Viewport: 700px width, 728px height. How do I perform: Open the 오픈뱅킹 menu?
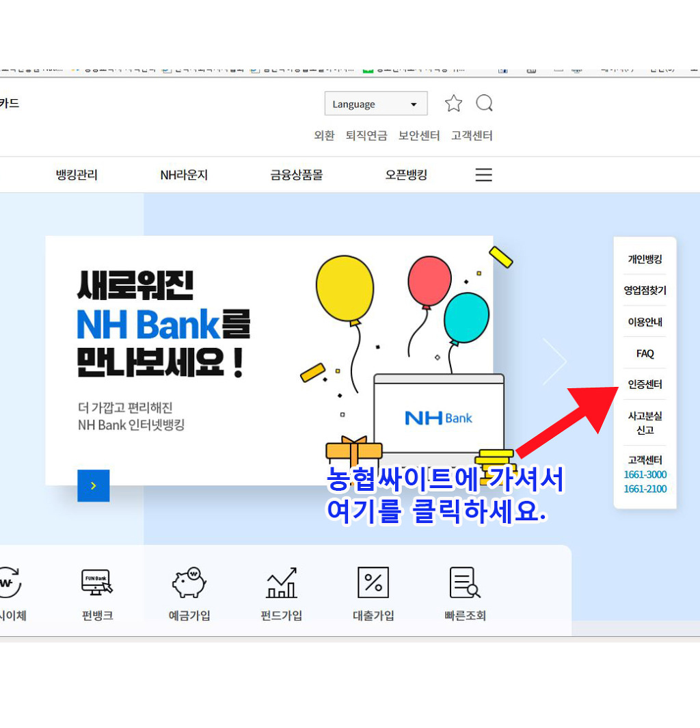click(x=406, y=175)
